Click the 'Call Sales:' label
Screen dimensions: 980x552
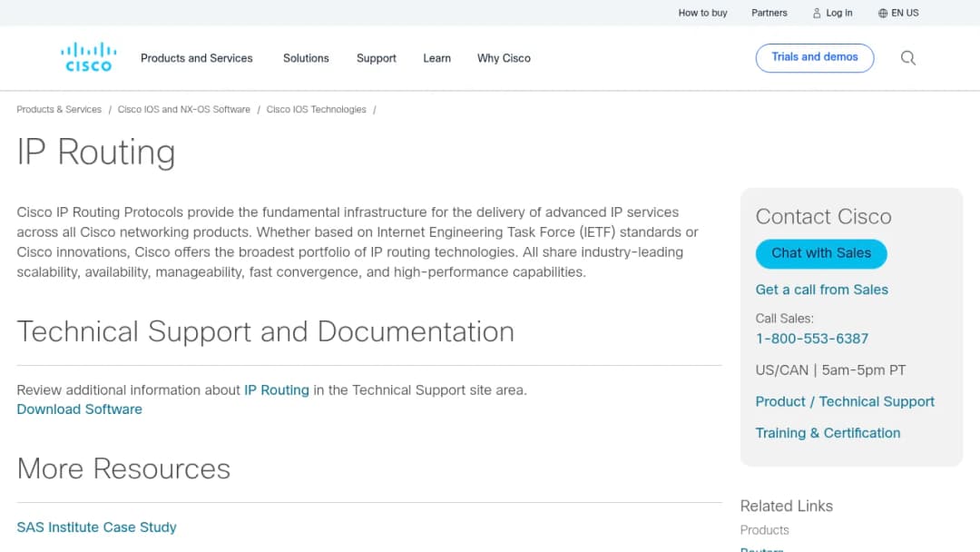pyautogui.click(x=784, y=318)
